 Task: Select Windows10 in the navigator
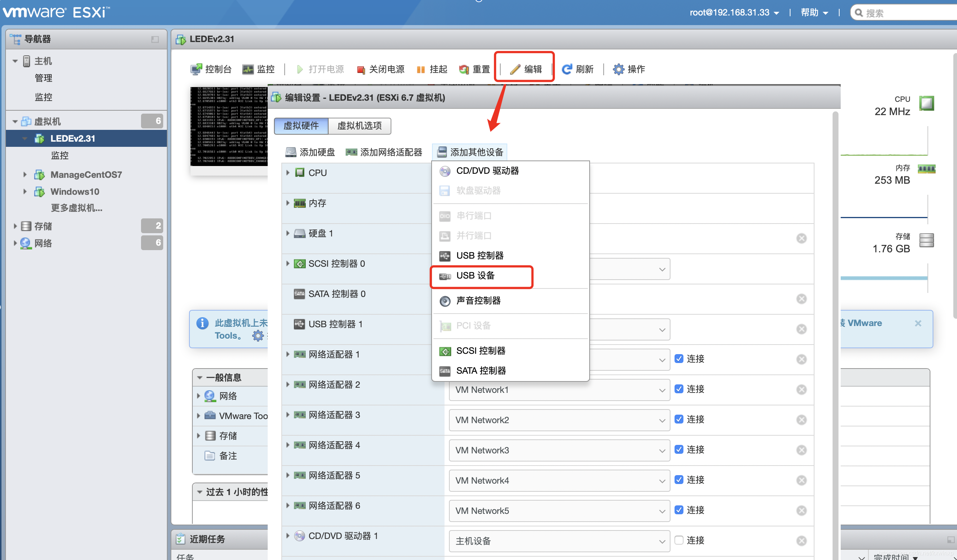[75, 191]
